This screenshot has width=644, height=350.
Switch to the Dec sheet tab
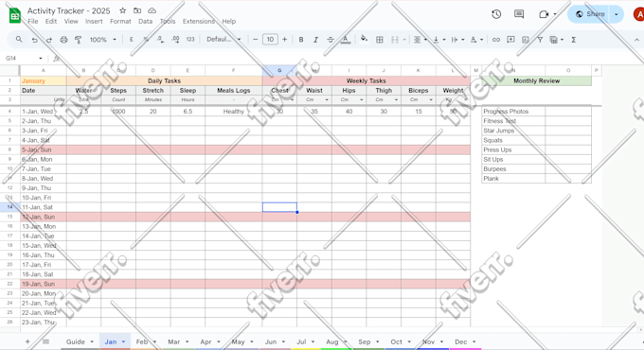pos(461,341)
